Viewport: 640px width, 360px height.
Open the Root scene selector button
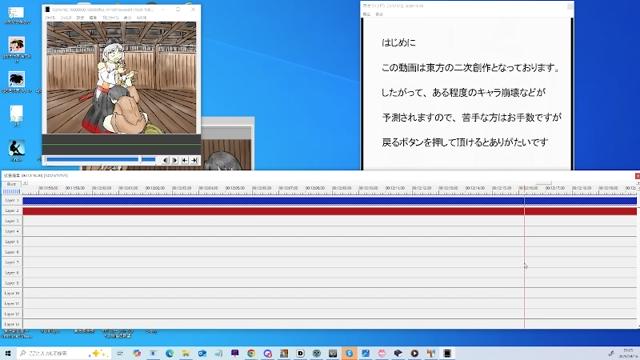11,184
